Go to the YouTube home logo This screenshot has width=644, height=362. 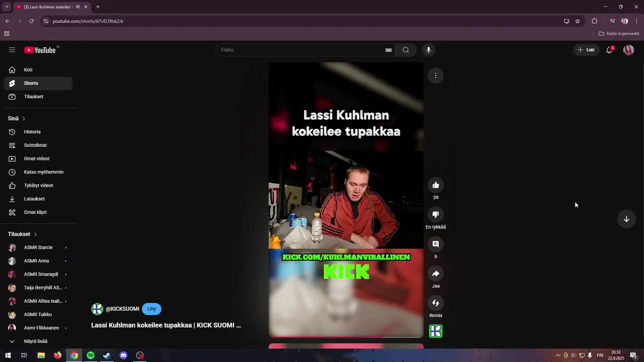(40, 50)
